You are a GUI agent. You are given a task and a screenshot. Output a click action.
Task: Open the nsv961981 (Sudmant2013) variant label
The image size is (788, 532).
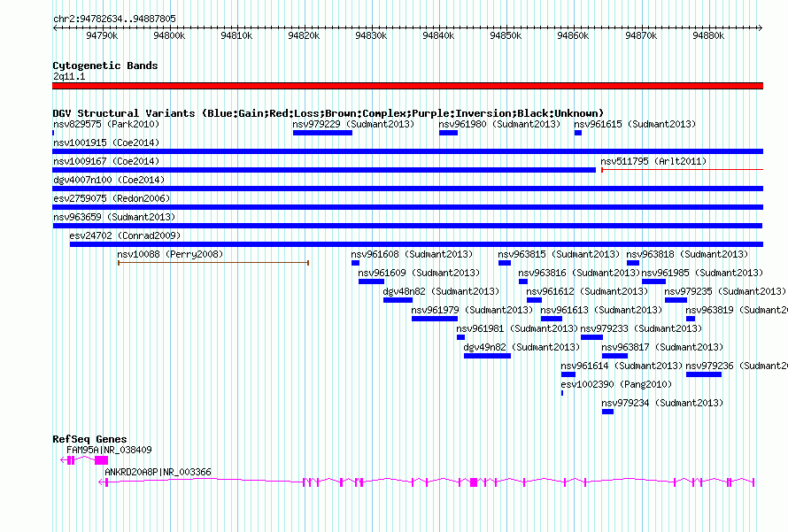coord(517,328)
